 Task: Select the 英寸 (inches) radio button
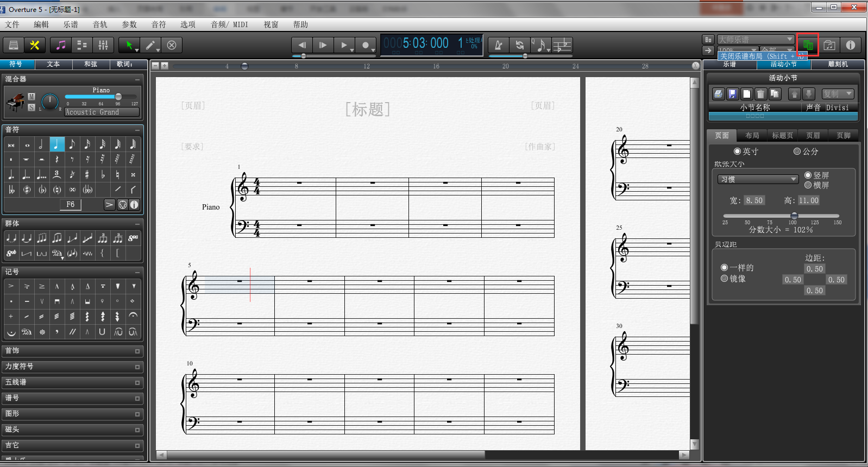click(737, 152)
